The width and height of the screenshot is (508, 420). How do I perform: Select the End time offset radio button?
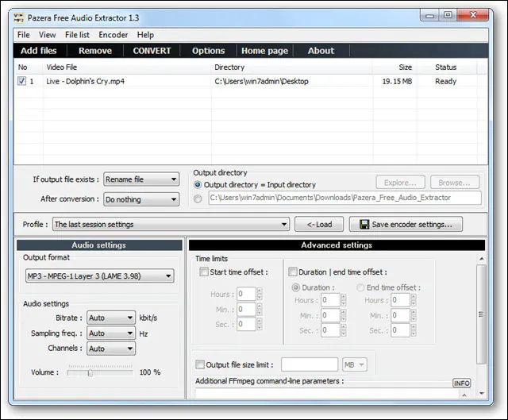pos(360,287)
